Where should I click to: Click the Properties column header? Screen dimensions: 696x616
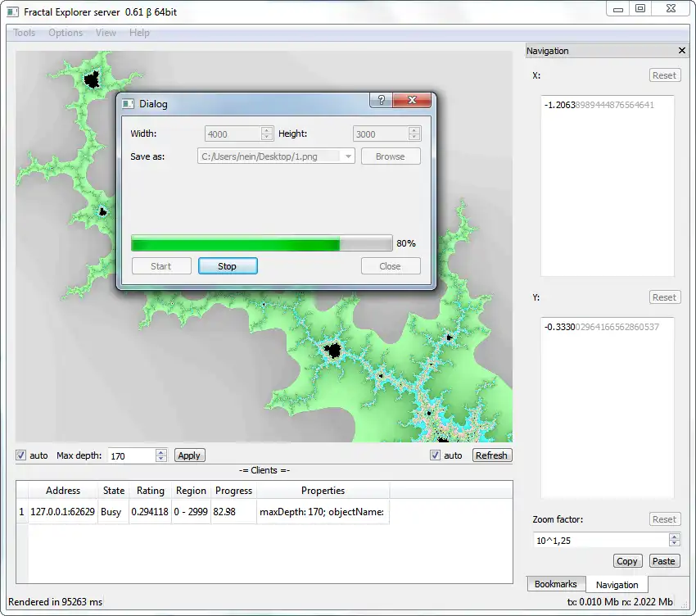click(323, 491)
